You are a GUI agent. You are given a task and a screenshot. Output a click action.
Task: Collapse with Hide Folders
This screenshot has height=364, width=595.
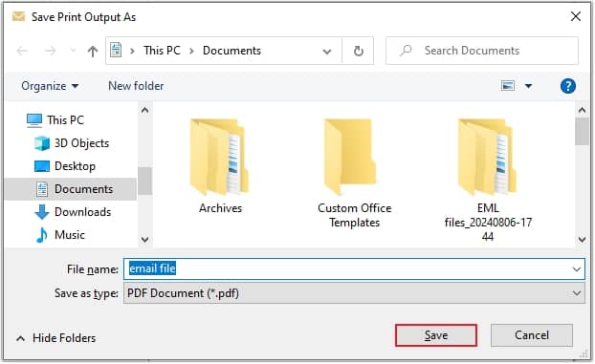(55, 337)
